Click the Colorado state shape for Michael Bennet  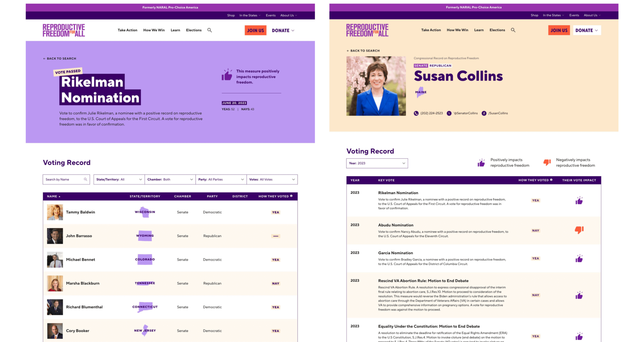[x=145, y=259]
